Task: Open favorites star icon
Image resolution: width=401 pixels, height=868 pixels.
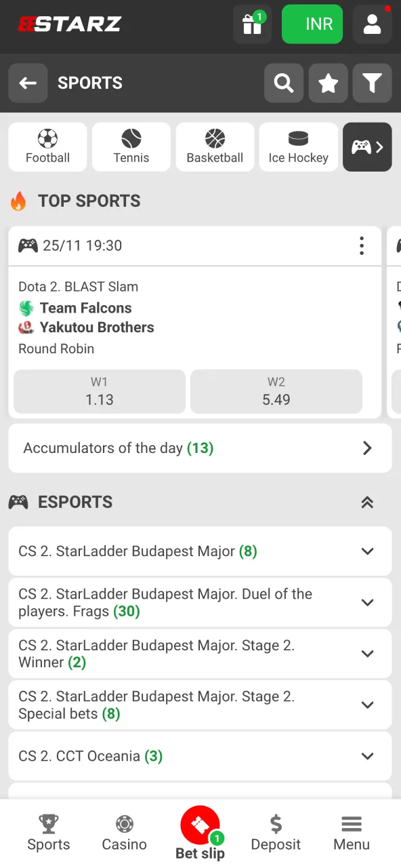Action: pos(328,83)
